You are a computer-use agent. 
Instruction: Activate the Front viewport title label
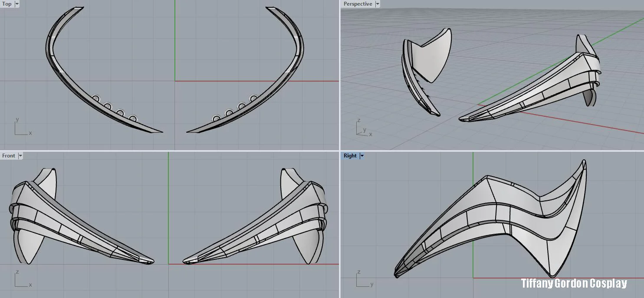coord(9,156)
